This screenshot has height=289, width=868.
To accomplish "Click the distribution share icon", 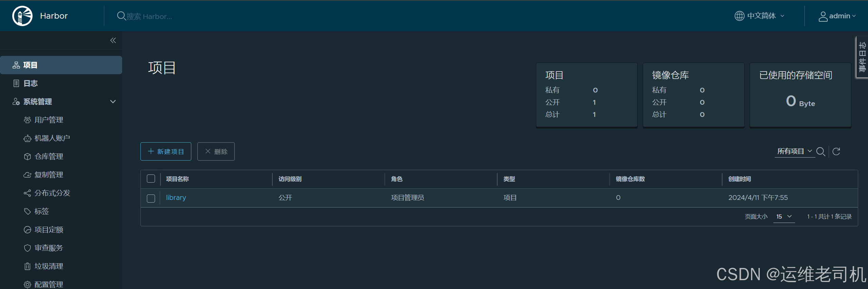I will 27,193.
